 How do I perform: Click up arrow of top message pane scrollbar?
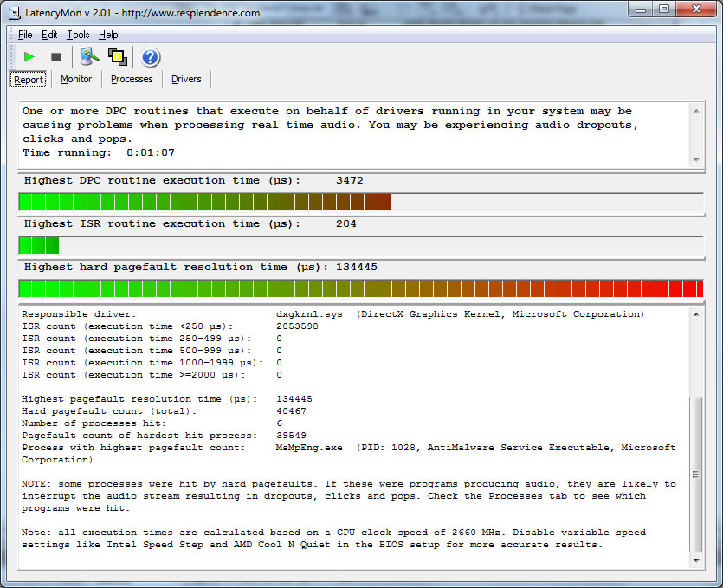697,110
